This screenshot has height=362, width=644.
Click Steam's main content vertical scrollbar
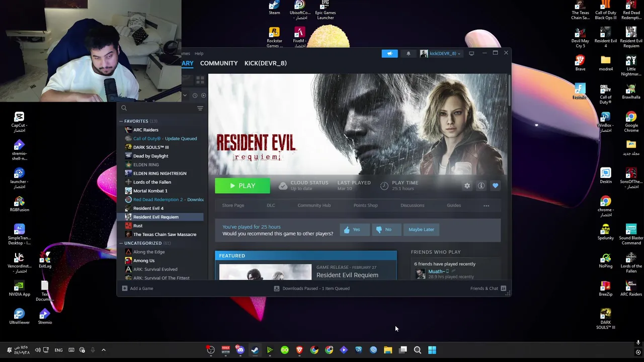click(509, 90)
